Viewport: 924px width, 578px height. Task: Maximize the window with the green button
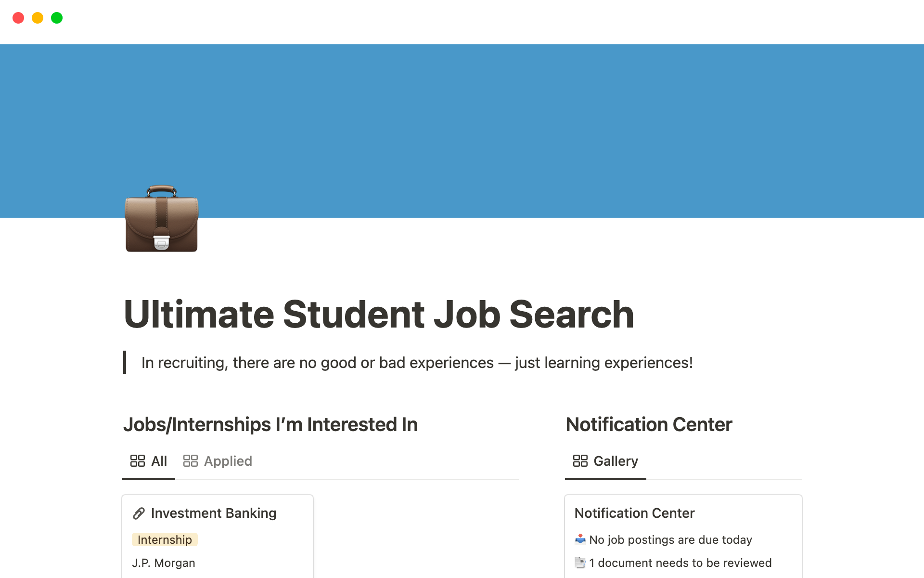click(57, 18)
